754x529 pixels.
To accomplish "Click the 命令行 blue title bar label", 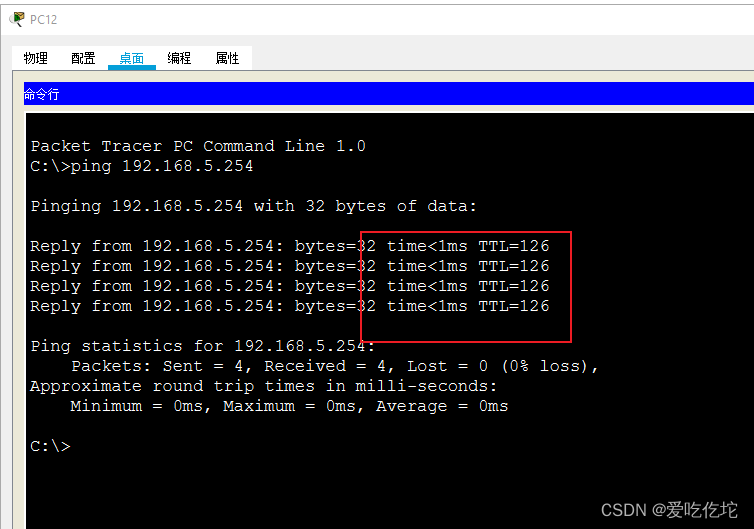I will tap(41, 94).
